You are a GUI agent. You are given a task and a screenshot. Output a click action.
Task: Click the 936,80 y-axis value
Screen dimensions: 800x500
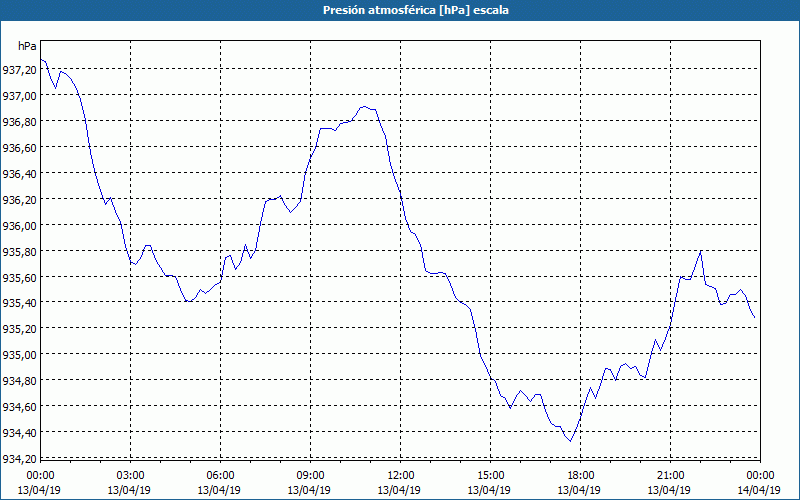click(x=19, y=121)
